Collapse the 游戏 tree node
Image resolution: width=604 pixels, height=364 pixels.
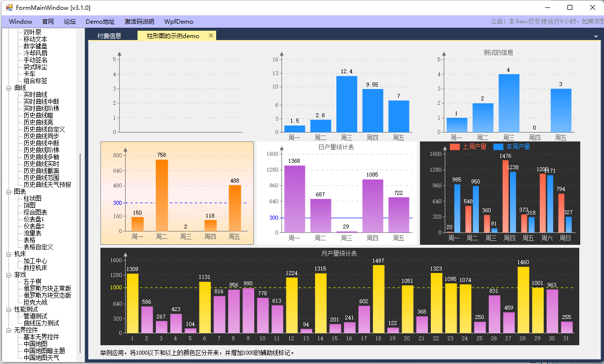point(9,275)
